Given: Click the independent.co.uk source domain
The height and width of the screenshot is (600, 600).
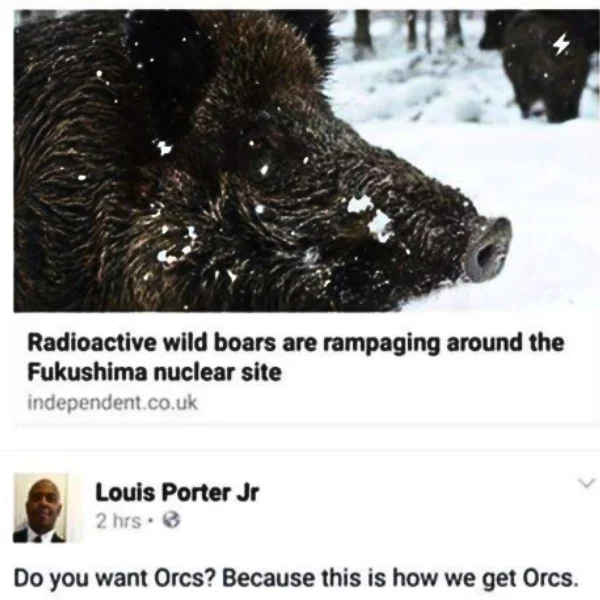Looking at the screenshot, I should 112,403.
